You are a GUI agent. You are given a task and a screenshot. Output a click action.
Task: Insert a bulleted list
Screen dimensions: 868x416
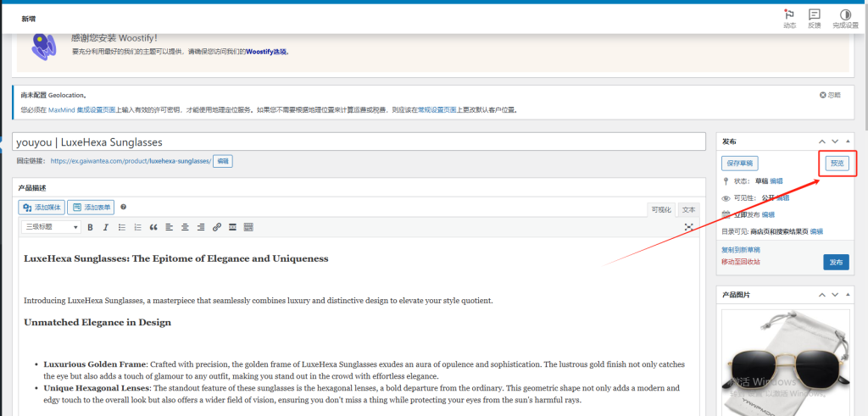121,227
